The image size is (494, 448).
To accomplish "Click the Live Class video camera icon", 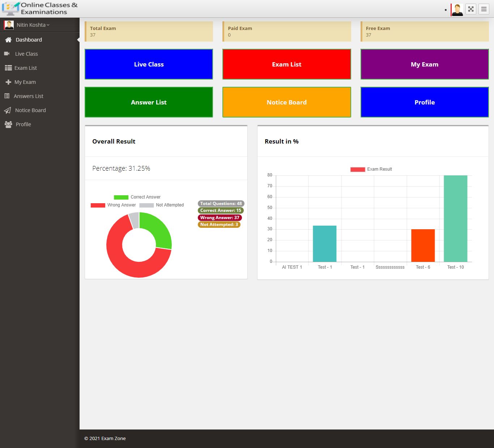I will pyautogui.click(x=7, y=54).
